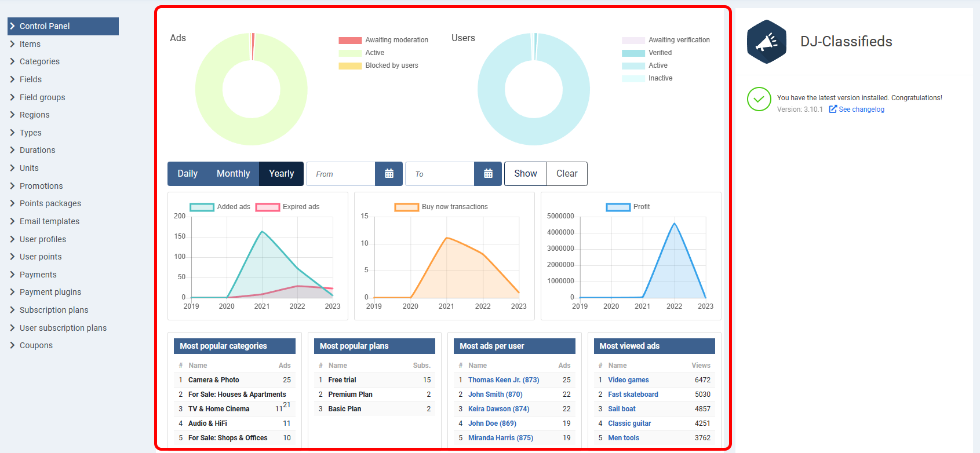Select the Yearly statistics tab
This screenshot has width=980, height=453.
coord(281,174)
